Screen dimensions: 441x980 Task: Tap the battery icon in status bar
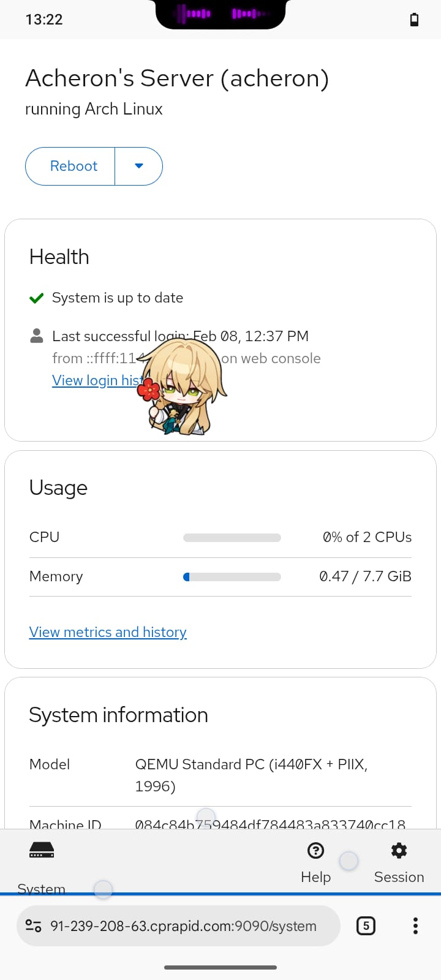click(x=414, y=20)
